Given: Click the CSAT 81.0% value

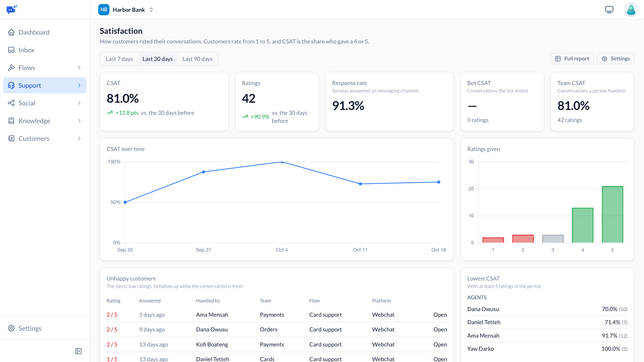Looking at the screenshot, I should pos(123,98).
